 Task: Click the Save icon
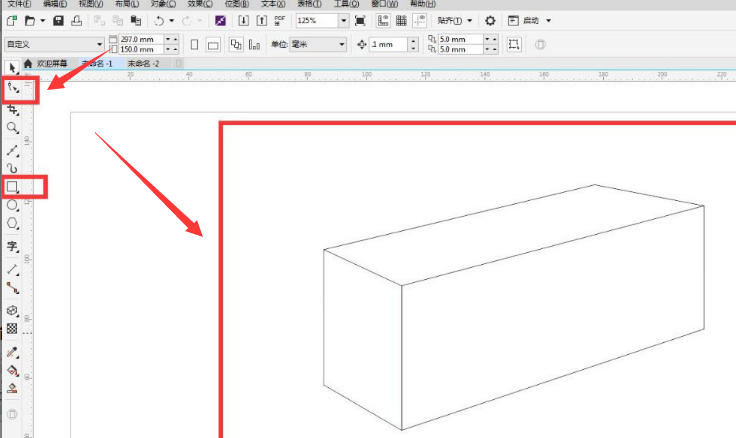[58, 21]
